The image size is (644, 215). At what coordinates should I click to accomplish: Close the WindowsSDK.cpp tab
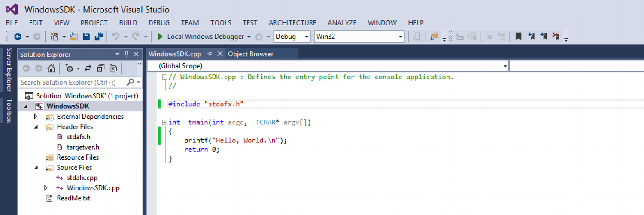pyautogui.click(x=219, y=54)
